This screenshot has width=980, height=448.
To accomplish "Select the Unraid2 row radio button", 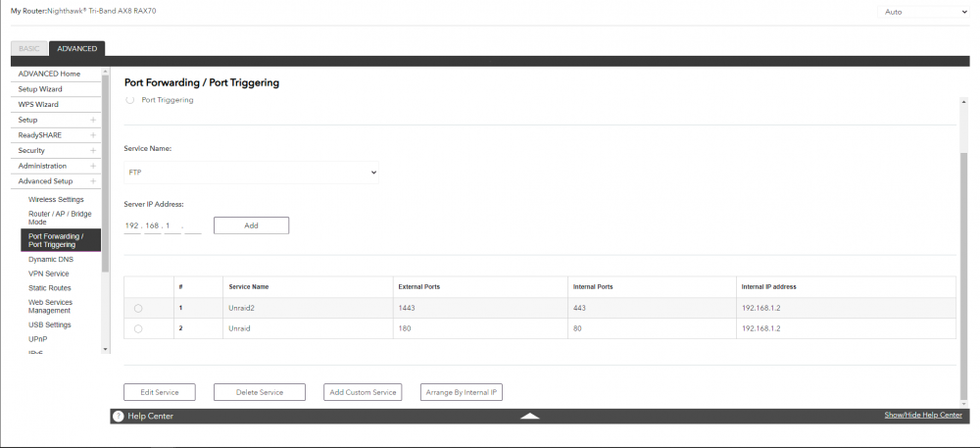I will coord(138,308).
